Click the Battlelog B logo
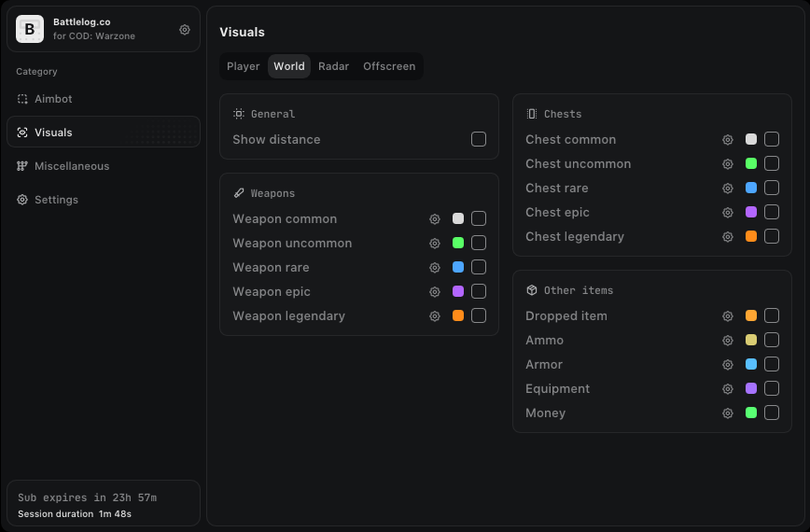Viewport: 810px width, 532px height. point(30,29)
